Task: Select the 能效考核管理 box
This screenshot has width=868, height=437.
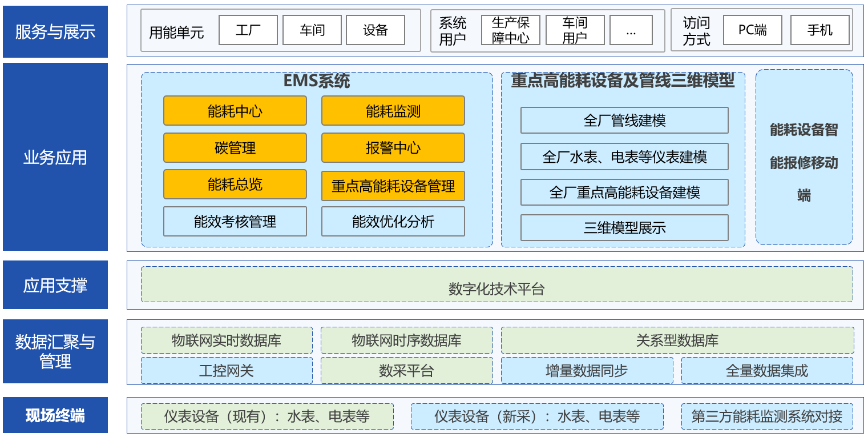Action: coord(235,222)
